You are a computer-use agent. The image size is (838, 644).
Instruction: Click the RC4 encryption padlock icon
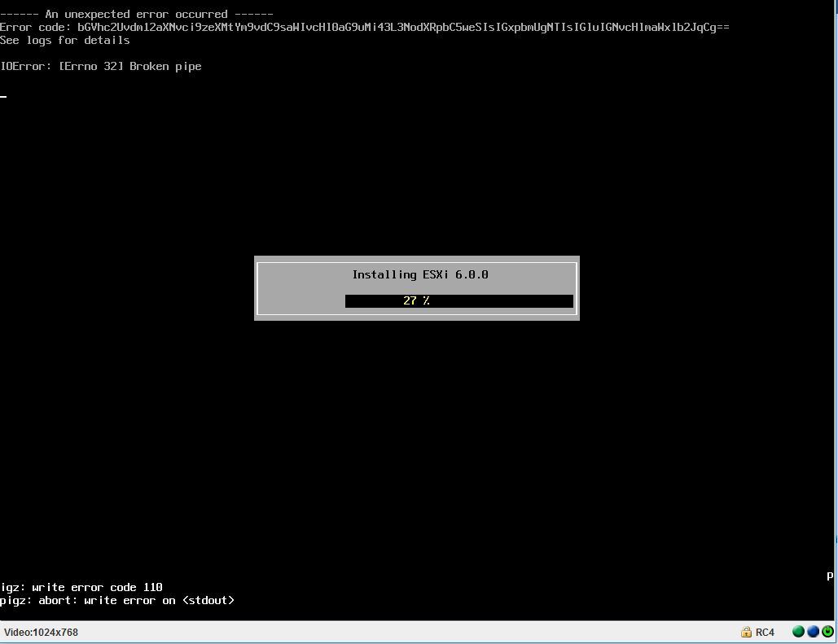click(x=746, y=633)
